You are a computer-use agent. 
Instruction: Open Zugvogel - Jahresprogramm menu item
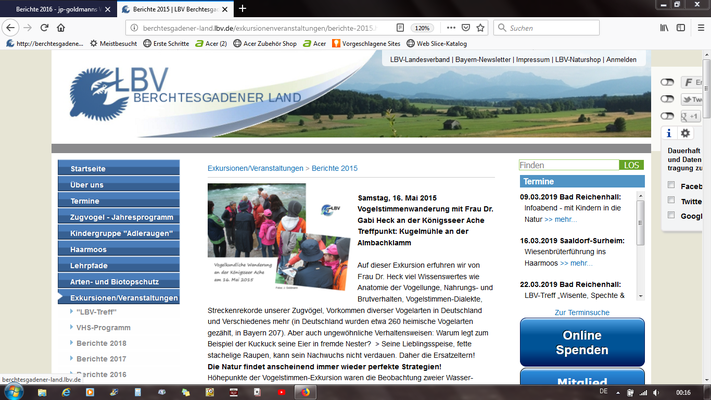tap(119, 217)
